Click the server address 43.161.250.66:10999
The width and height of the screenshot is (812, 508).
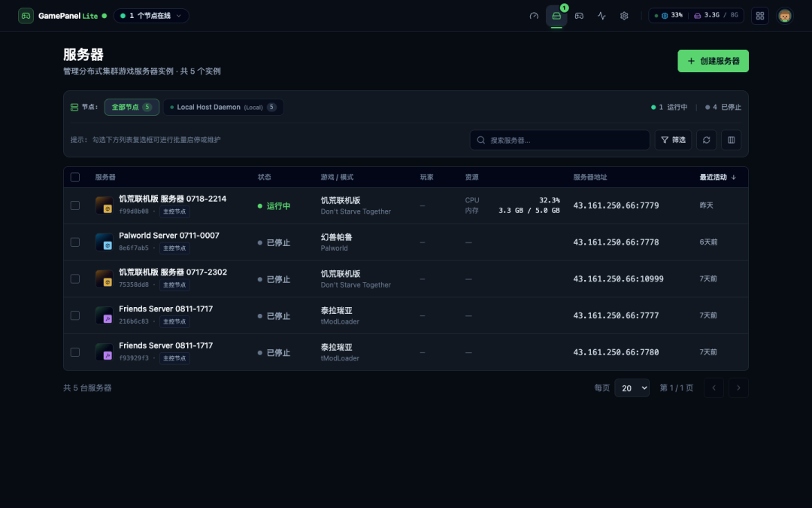pyautogui.click(x=618, y=279)
